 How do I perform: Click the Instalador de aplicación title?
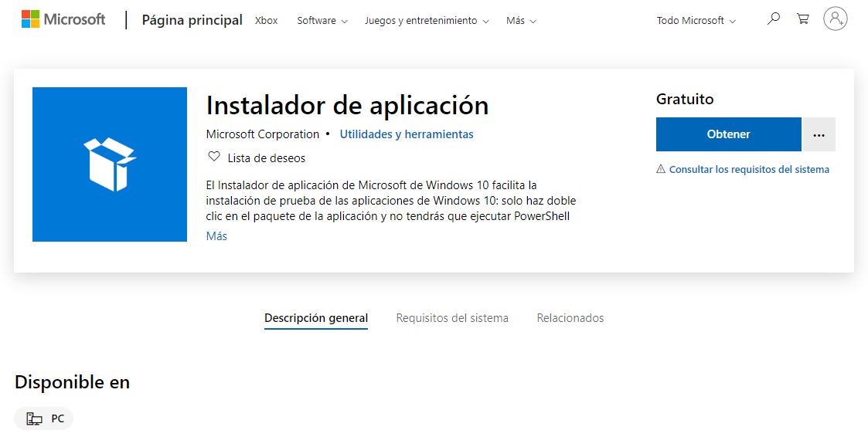[347, 105]
